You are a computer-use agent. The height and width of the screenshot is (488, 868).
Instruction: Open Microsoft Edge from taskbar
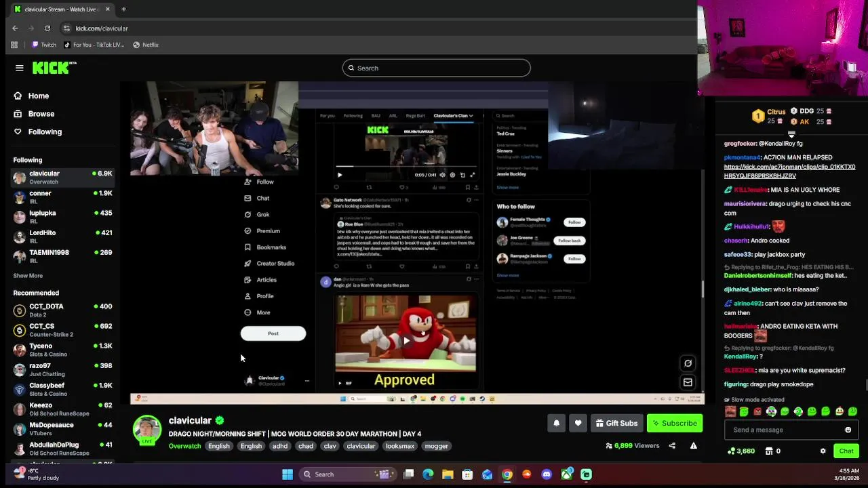pos(428,474)
